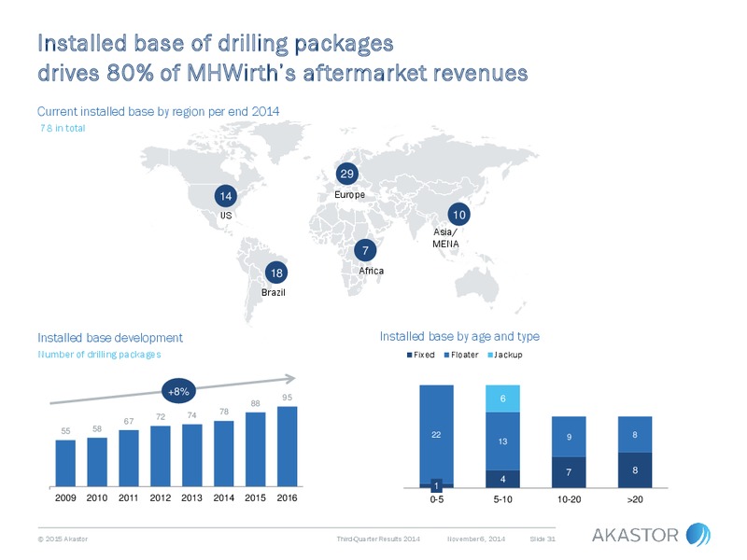
Task: Click the 'Europe' map label
Action: tap(349, 195)
